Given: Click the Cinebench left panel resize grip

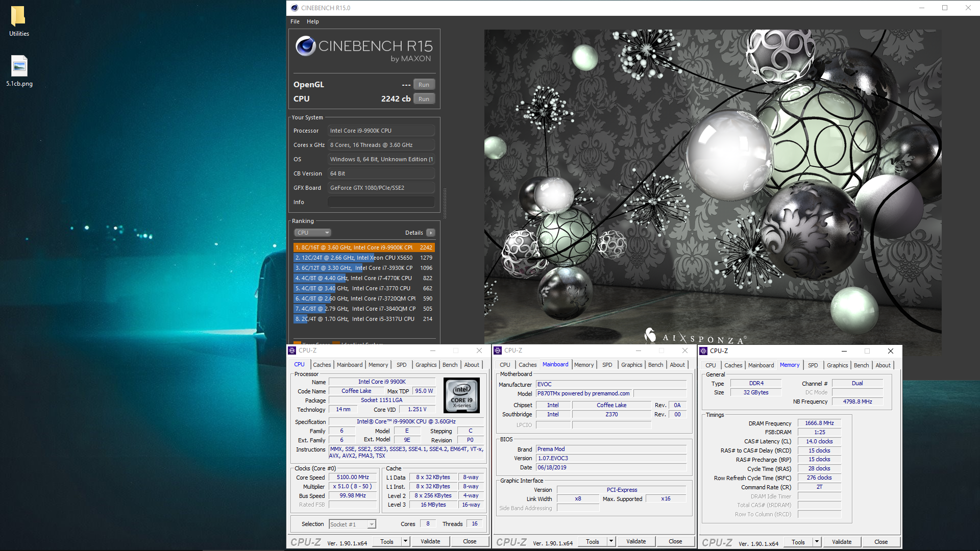Looking at the screenshot, I should [445, 203].
